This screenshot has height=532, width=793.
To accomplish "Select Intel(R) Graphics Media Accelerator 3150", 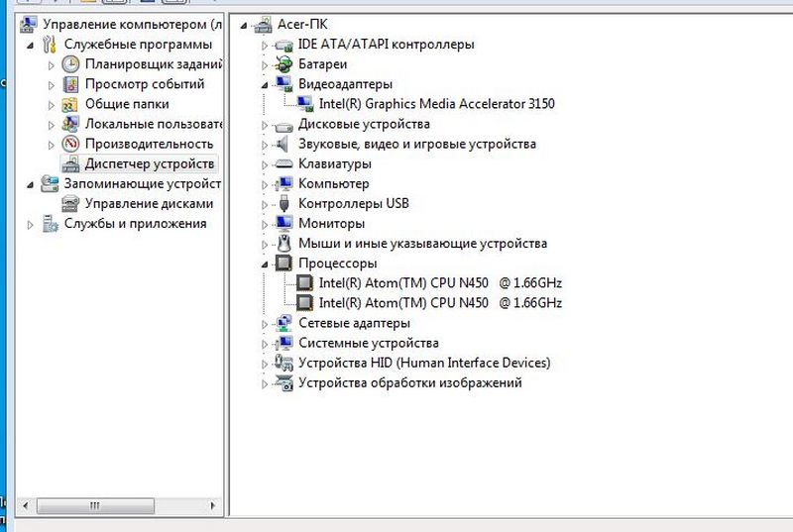I will click(436, 104).
